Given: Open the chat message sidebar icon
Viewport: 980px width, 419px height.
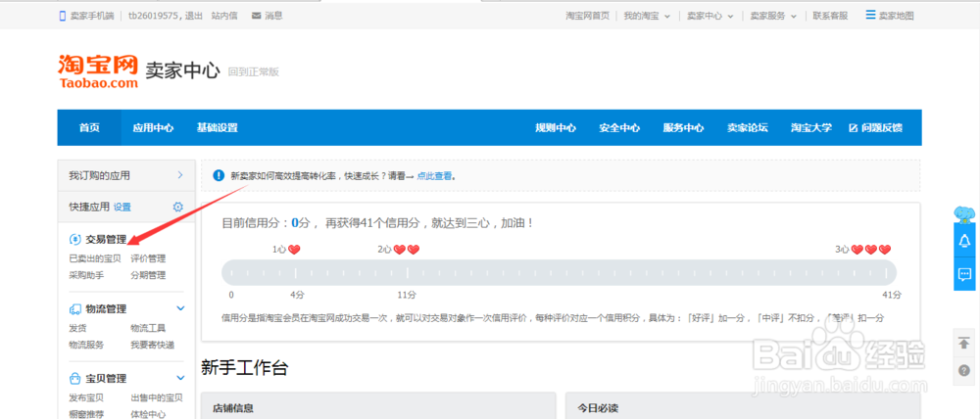Looking at the screenshot, I should [964, 274].
